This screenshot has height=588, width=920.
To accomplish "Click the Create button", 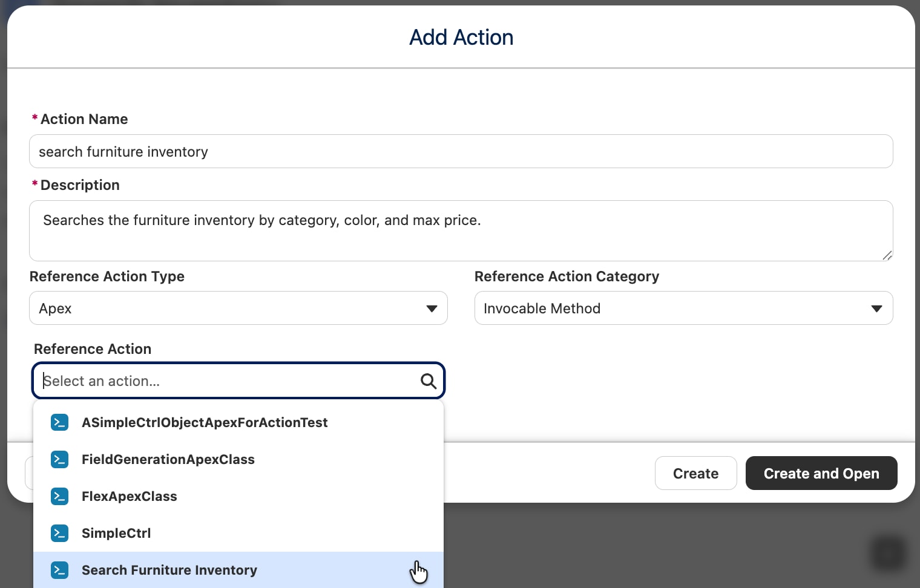I will (x=696, y=473).
